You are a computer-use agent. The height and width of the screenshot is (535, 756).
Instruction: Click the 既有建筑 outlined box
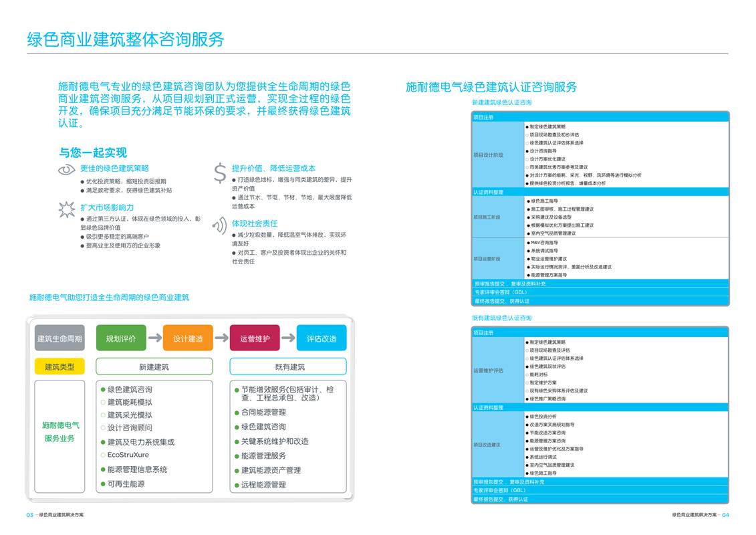(x=288, y=366)
